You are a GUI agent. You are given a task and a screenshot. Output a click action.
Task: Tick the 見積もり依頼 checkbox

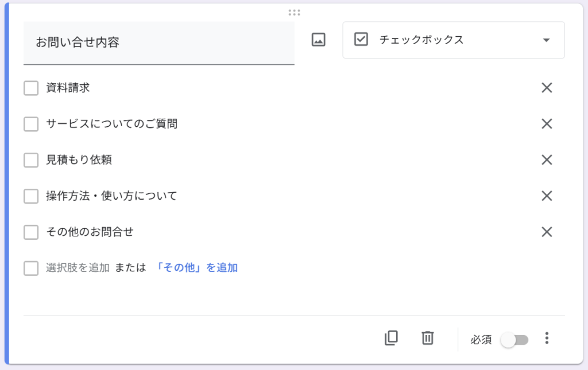coord(31,160)
